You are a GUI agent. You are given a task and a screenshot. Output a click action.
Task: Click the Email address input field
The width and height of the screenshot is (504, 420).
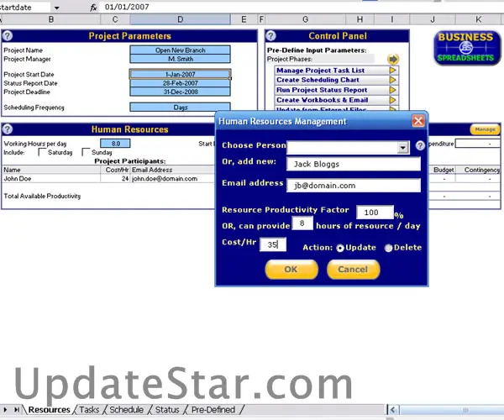(x=354, y=186)
